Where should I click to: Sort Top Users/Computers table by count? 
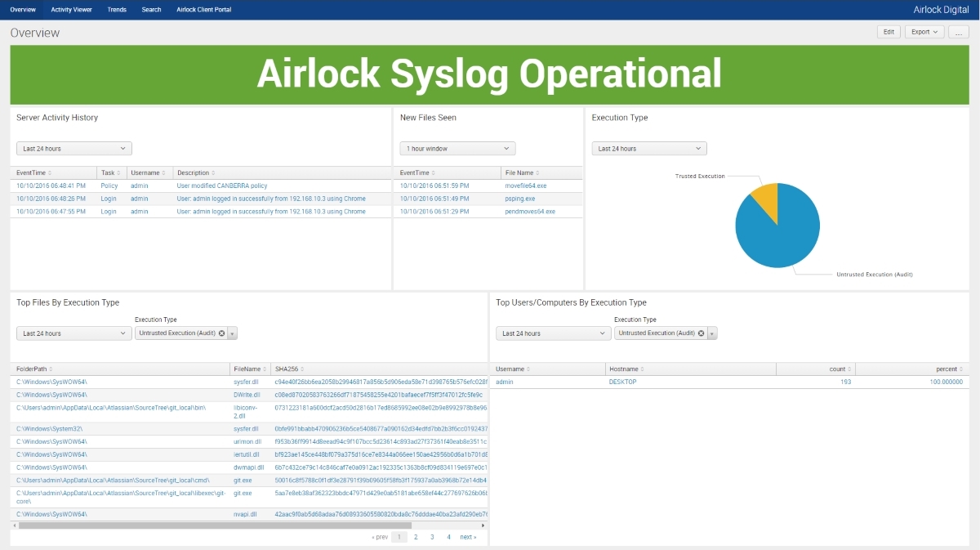pos(840,369)
